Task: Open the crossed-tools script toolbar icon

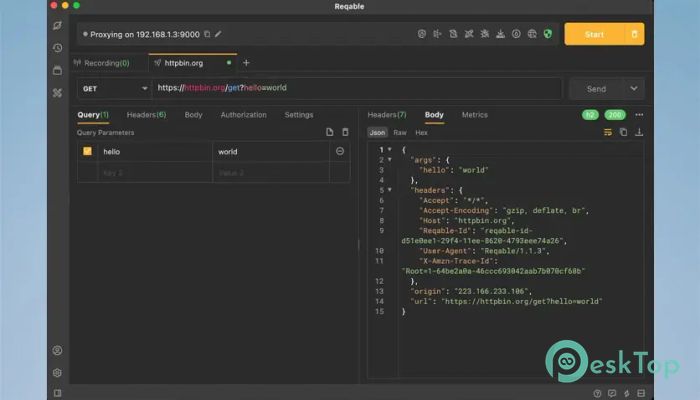Action: [x=469, y=34]
